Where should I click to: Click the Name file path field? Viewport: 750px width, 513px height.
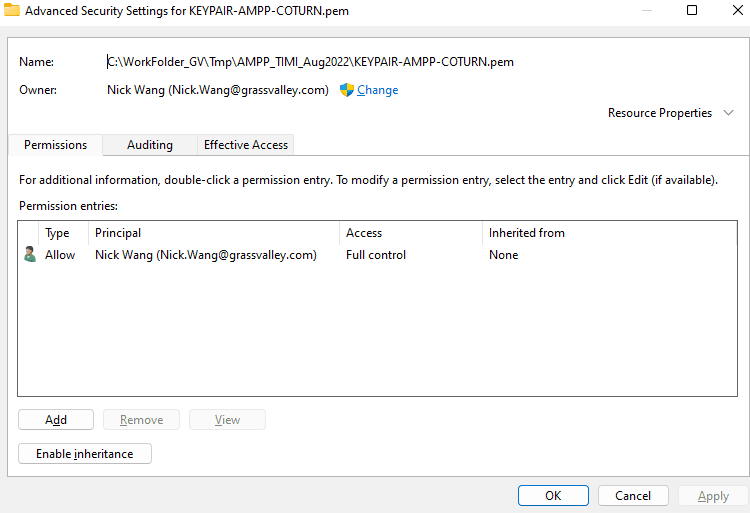(x=310, y=62)
